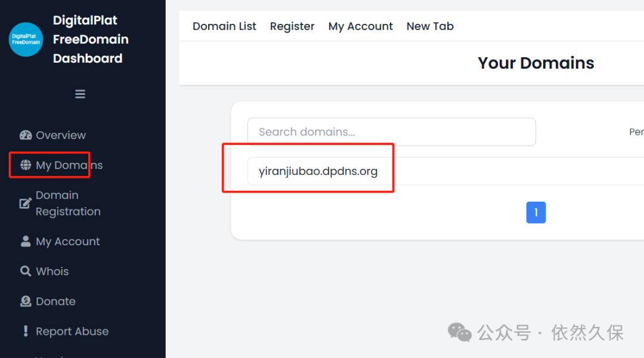The image size is (644, 358).
Task: Open the Domain List top tab
Action: 224,26
